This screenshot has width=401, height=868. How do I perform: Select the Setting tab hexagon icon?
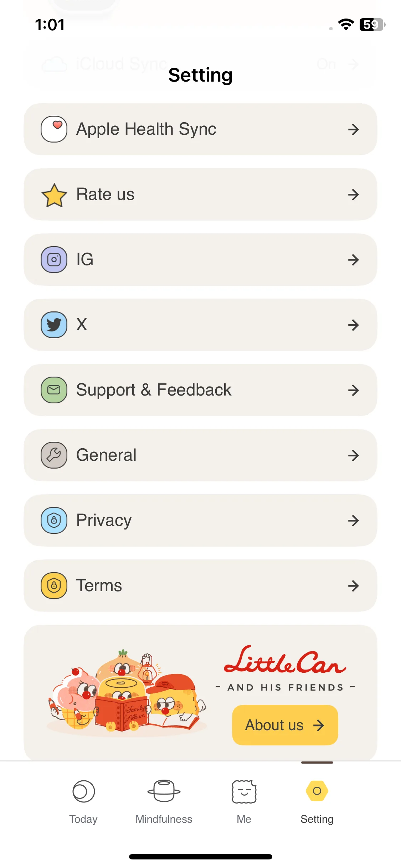point(317,791)
